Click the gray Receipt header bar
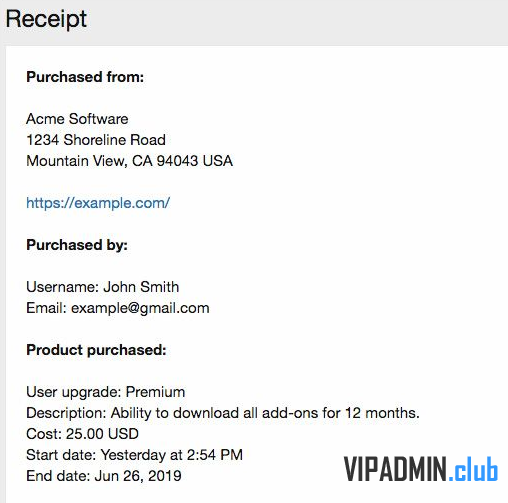This screenshot has width=508, height=503. point(254,21)
